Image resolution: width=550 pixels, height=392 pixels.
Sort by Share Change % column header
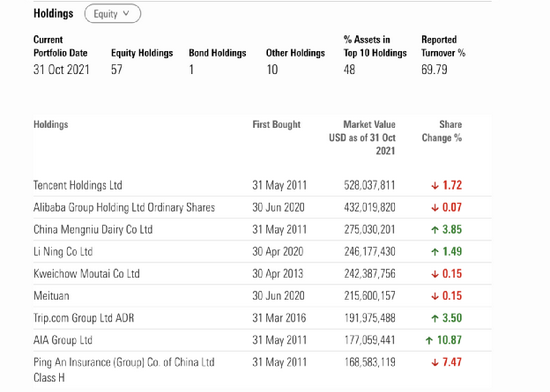pyautogui.click(x=442, y=131)
